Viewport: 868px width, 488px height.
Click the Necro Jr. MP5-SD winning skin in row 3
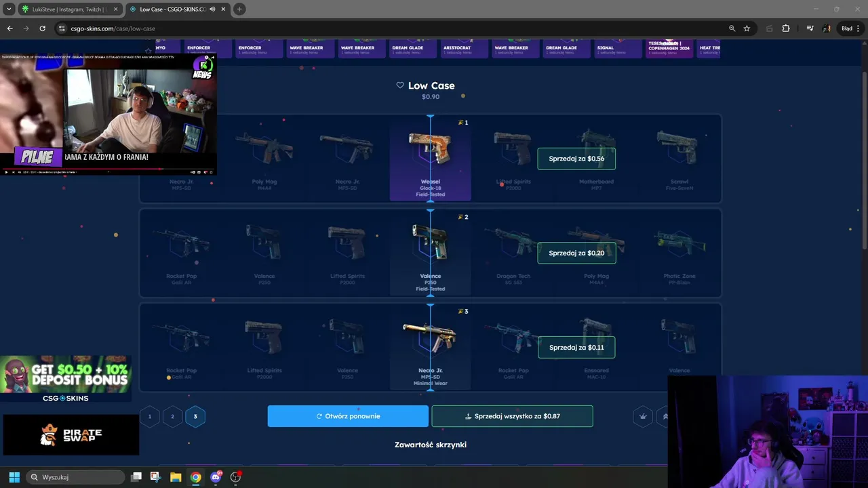pyautogui.click(x=430, y=346)
